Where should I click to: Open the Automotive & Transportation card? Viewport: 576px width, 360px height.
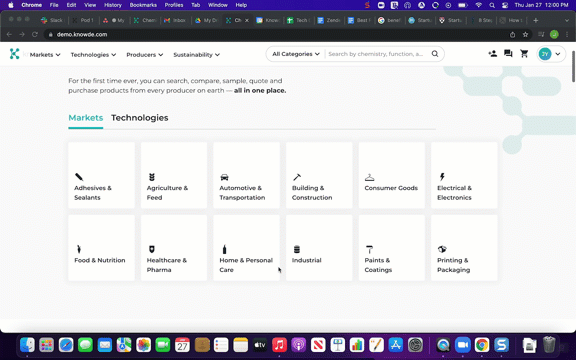pyautogui.click(x=246, y=175)
